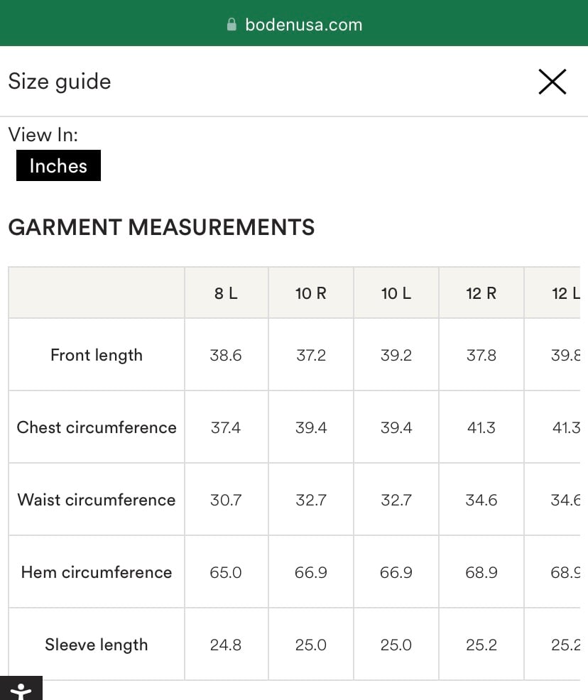Screen dimensions: 588x700
Task: Close the Size guide panel
Action: [552, 82]
